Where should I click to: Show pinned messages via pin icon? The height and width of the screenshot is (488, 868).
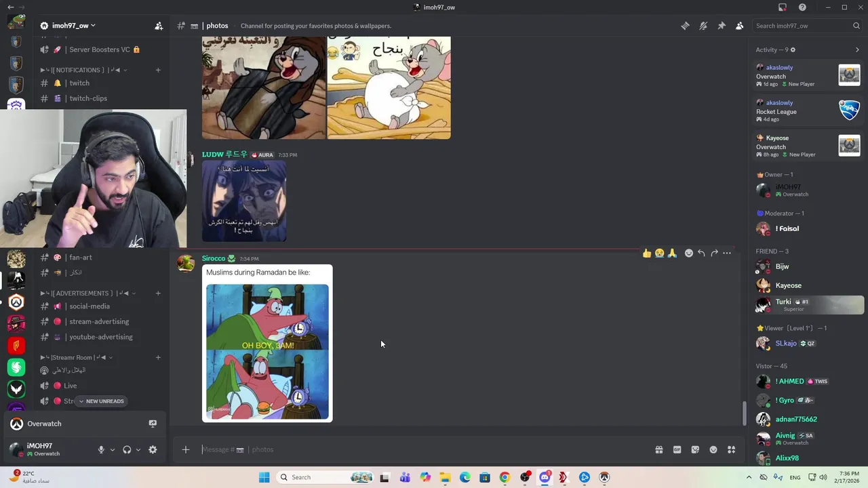pyautogui.click(x=722, y=26)
